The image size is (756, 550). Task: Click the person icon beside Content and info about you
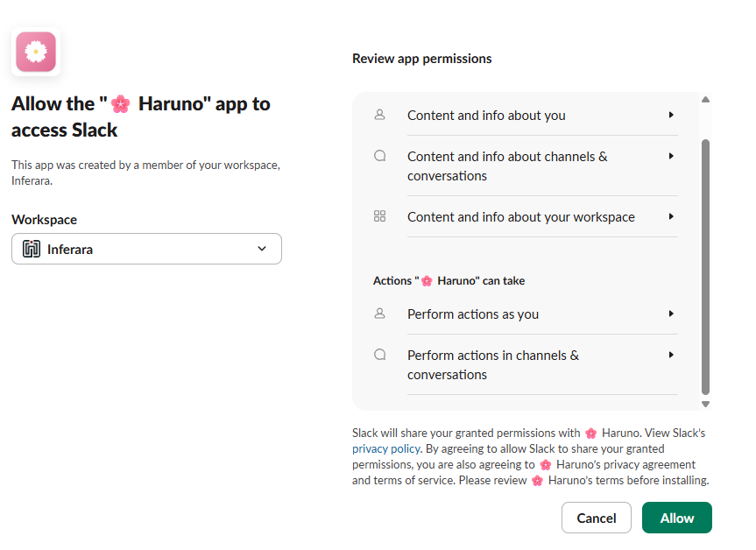pos(380,115)
